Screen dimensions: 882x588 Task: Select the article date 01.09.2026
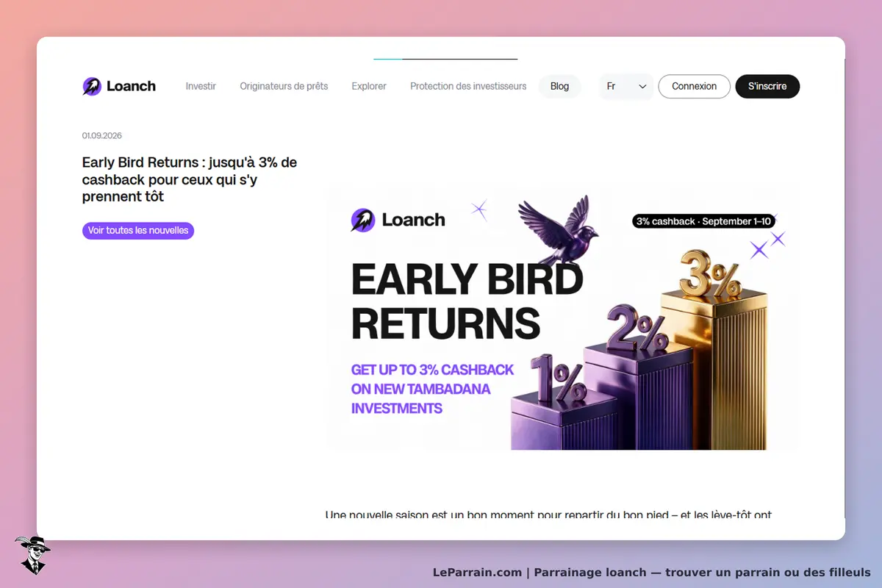pos(102,135)
